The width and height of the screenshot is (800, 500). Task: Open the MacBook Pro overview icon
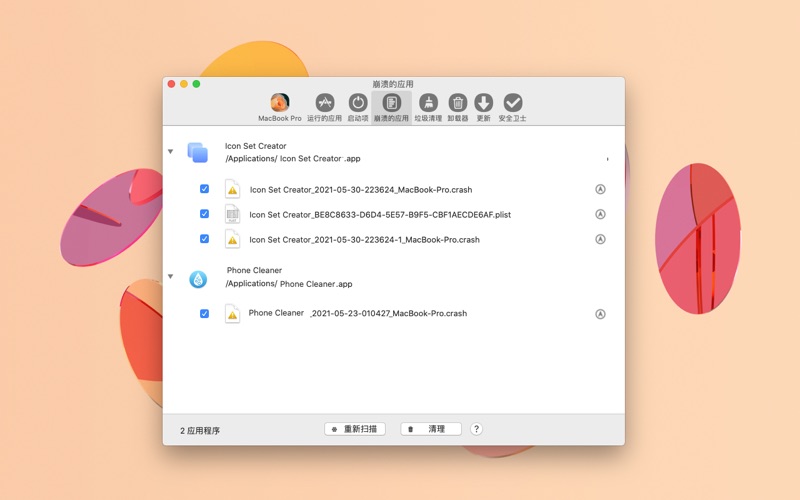click(x=280, y=103)
